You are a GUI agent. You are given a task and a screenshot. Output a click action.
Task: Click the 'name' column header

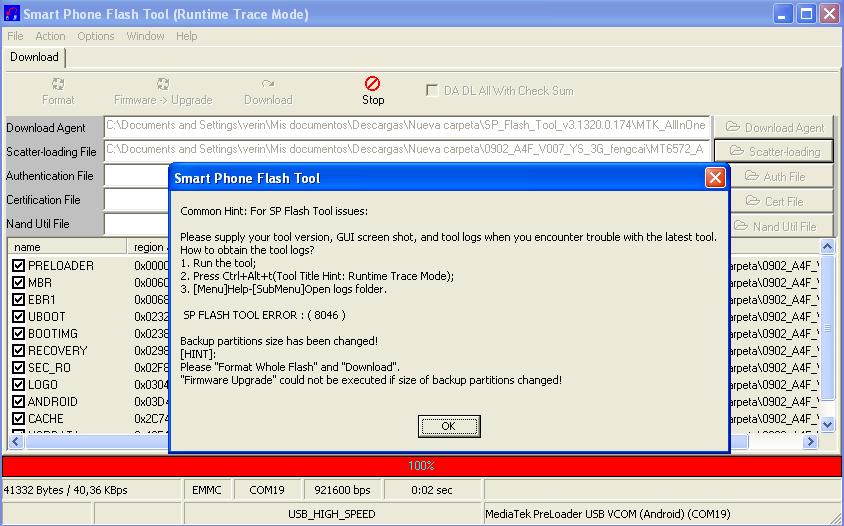67,247
